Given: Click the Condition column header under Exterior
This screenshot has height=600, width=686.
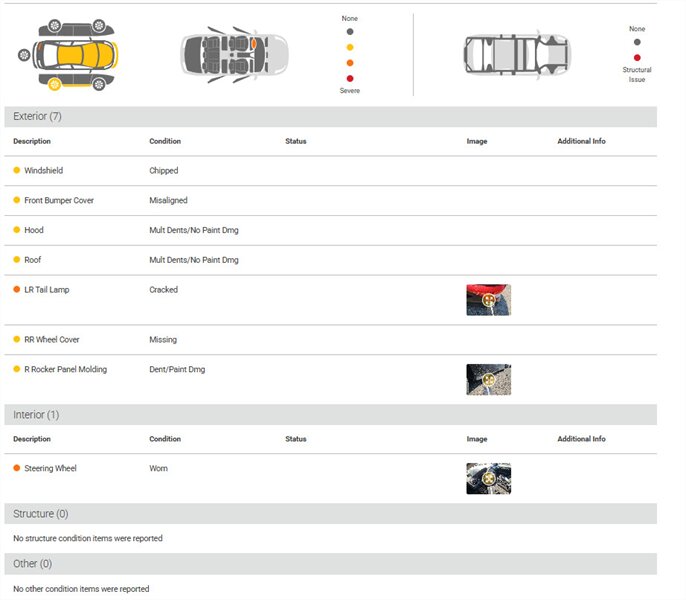Looking at the screenshot, I should coord(165,141).
